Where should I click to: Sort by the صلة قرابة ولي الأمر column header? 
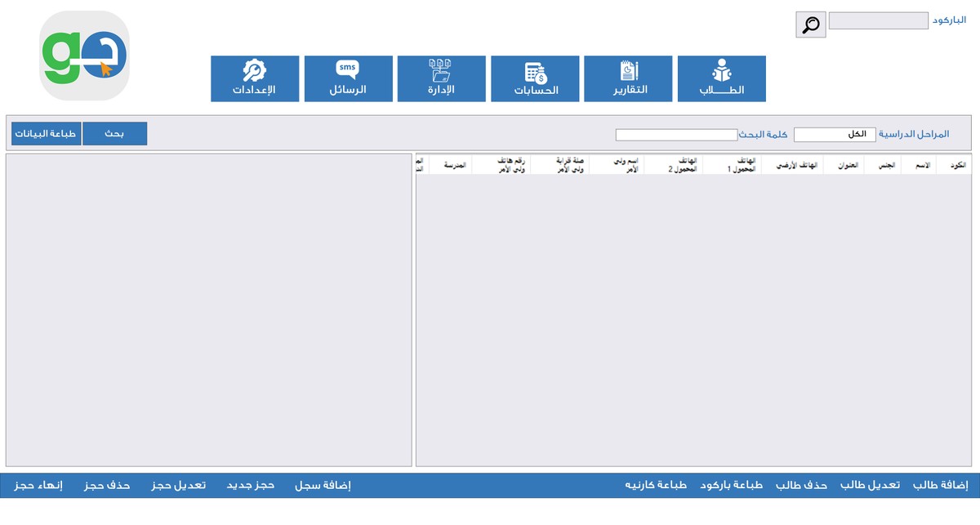tap(560, 164)
